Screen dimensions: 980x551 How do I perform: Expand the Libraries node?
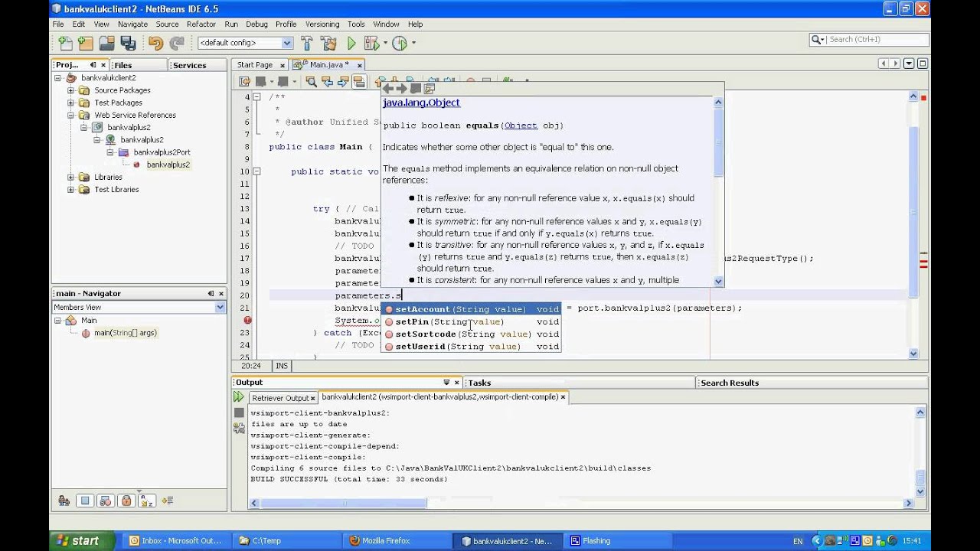[70, 177]
